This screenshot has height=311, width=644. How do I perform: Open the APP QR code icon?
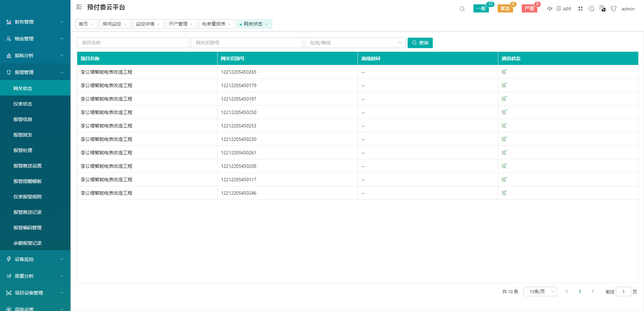click(559, 8)
